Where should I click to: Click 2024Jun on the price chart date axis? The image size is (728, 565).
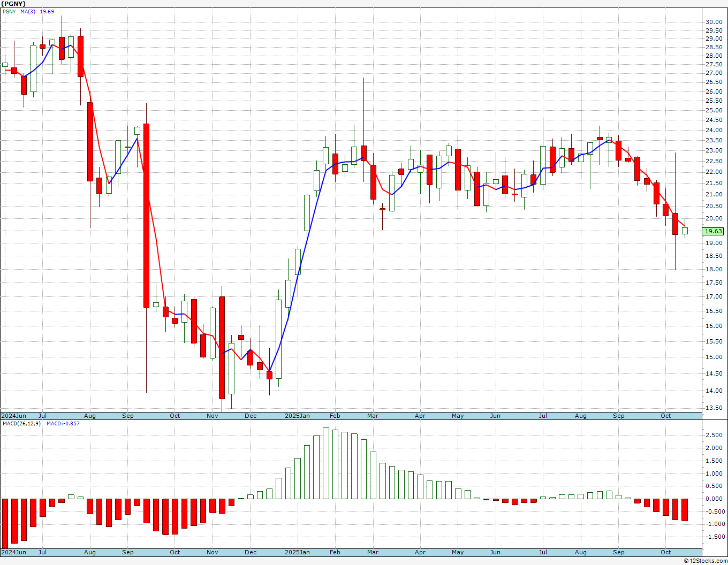pos(13,416)
